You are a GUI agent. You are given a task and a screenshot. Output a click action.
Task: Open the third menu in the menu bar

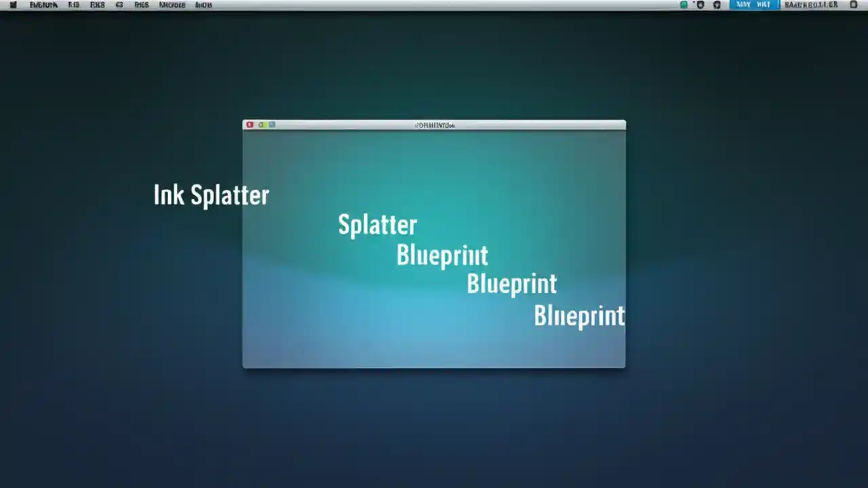pyautogui.click(x=96, y=5)
